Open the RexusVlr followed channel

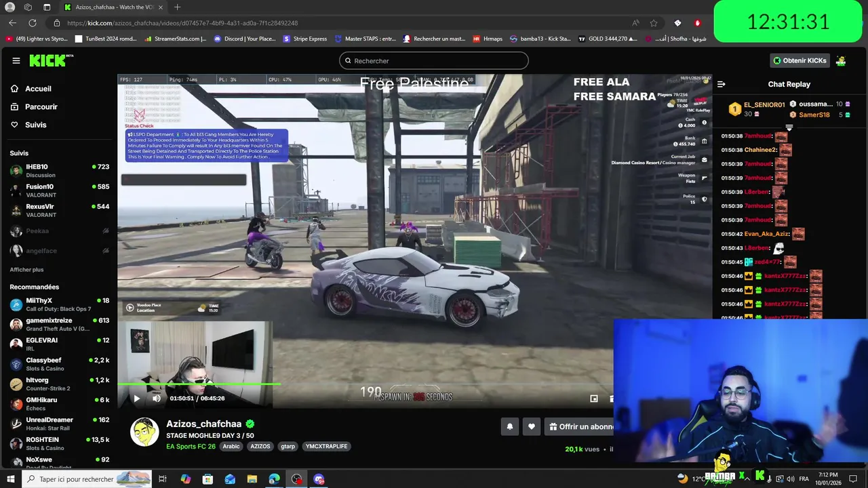(x=59, y=210)
